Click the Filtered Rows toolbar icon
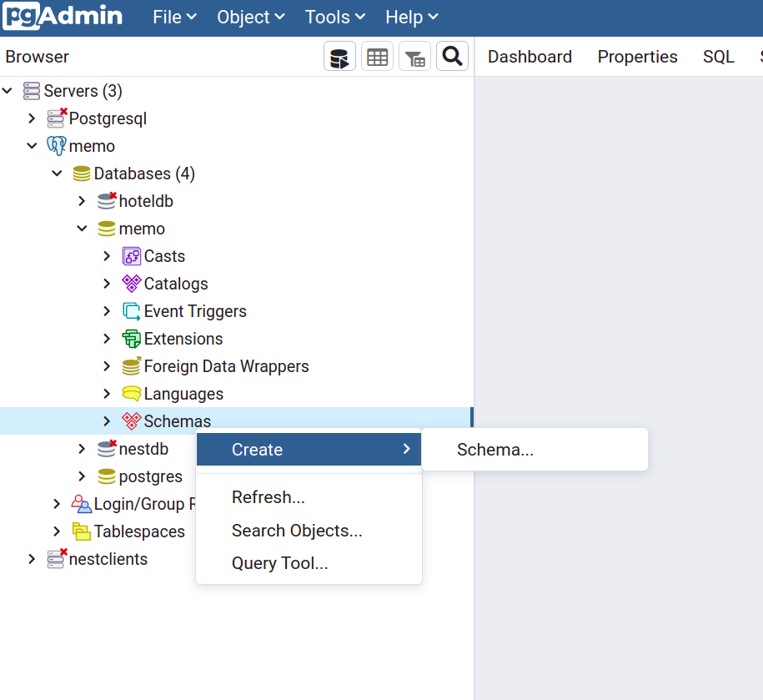The height and width of the screenshot is (700, 763). [x=414, y=57]
